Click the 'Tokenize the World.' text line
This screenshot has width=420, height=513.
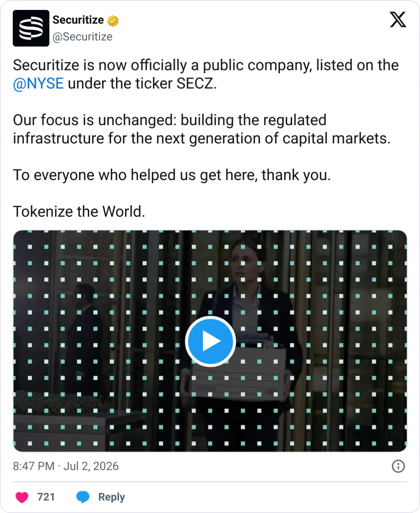point(79,211)
